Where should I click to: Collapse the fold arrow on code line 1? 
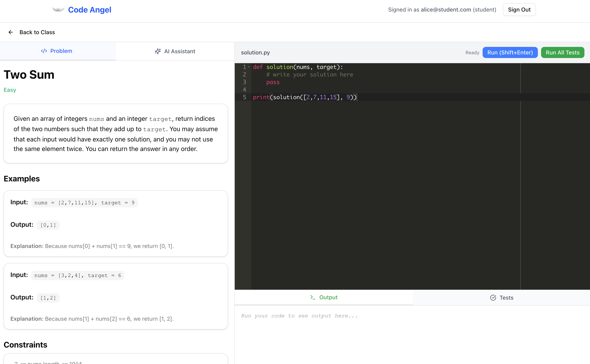click(x=249, y=67)
